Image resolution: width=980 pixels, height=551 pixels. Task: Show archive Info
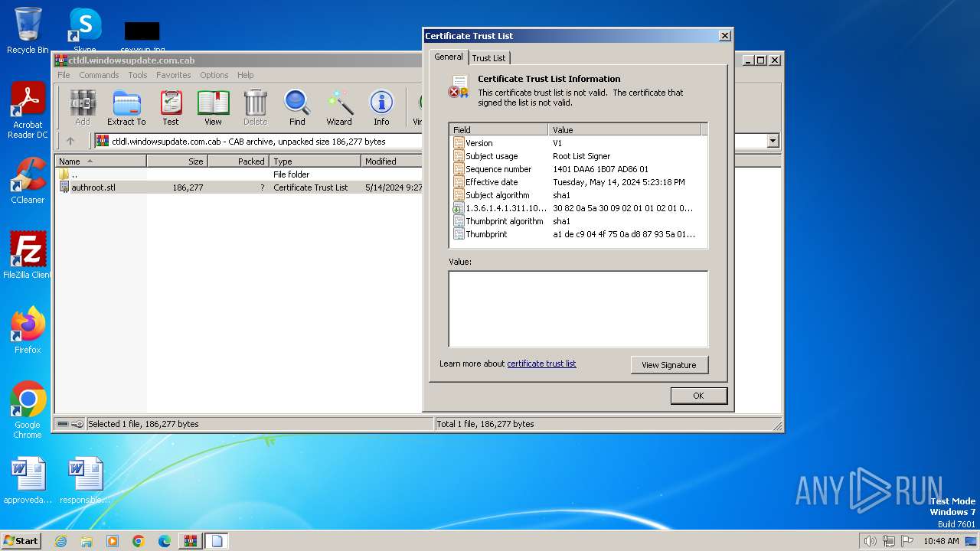(x=381, y=107)
